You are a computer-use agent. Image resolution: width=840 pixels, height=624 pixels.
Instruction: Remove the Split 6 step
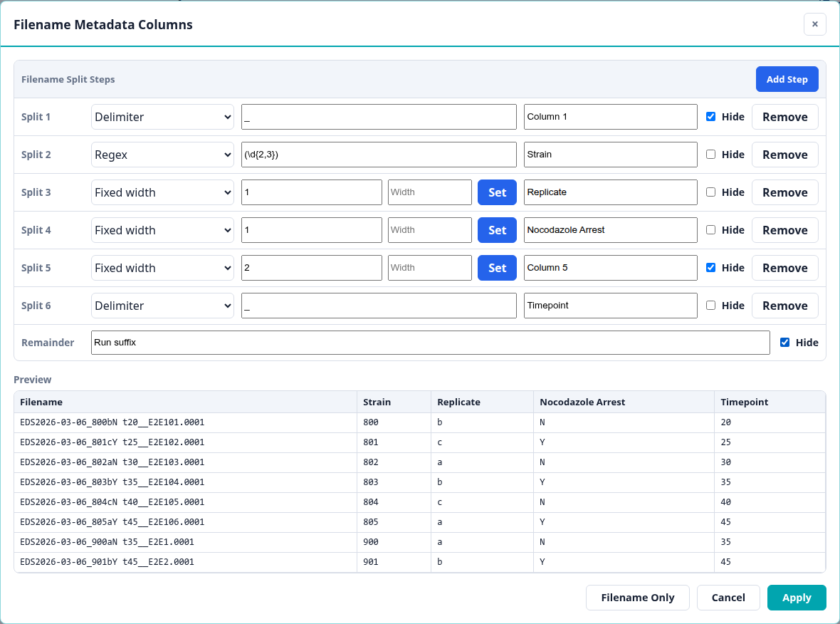(x=784, y=306)
